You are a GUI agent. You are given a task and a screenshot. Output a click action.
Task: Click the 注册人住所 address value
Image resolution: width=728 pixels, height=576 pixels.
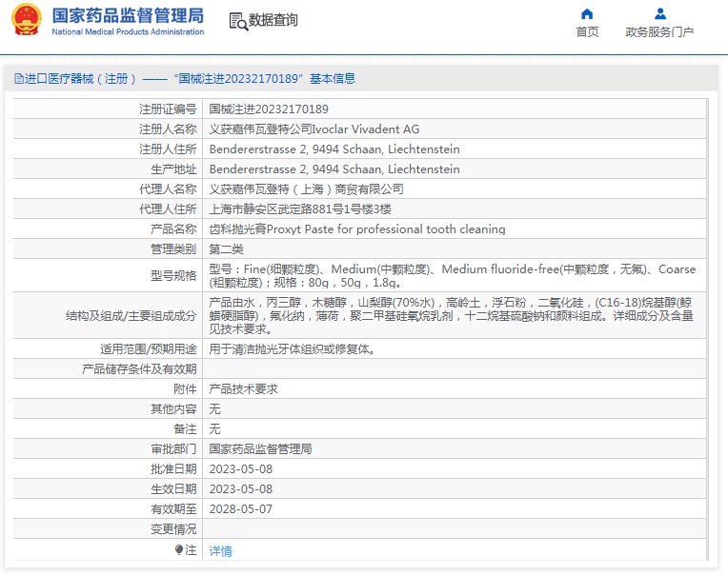334,149
